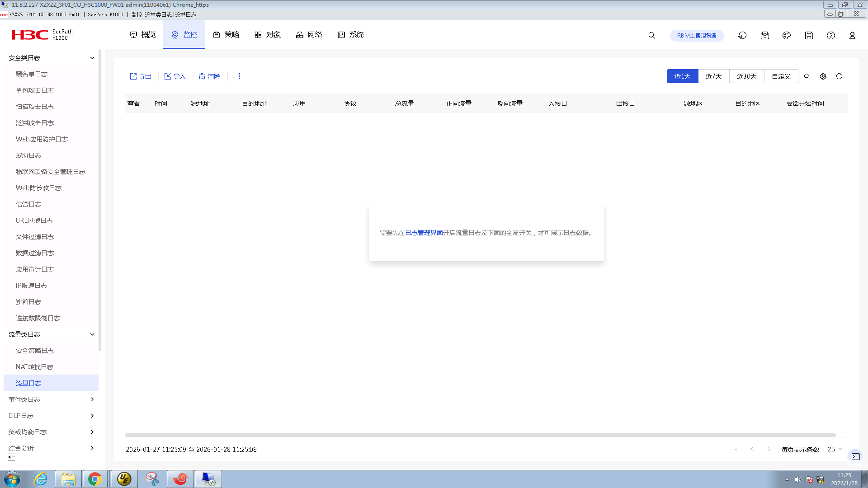Click the 清除 button to clear logs
The image size is (868, 488).
click(209, 76)
